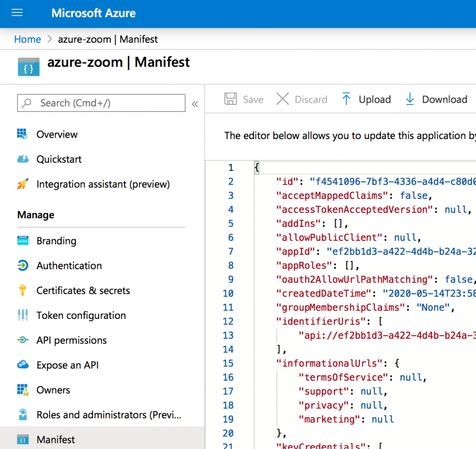Click the "oauth2AllowUrlPathMatching" key

354,279
